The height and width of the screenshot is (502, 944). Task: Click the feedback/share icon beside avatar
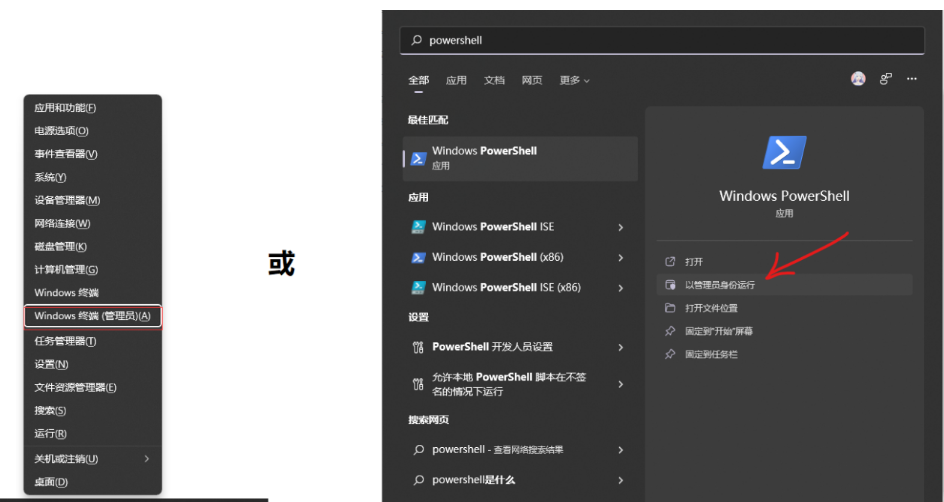click(885, 79)
